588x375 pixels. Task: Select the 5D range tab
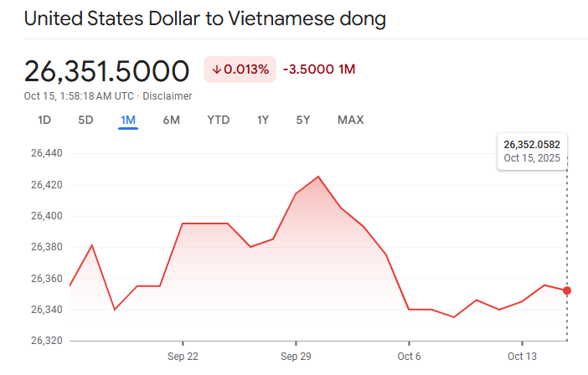(85, 120)
